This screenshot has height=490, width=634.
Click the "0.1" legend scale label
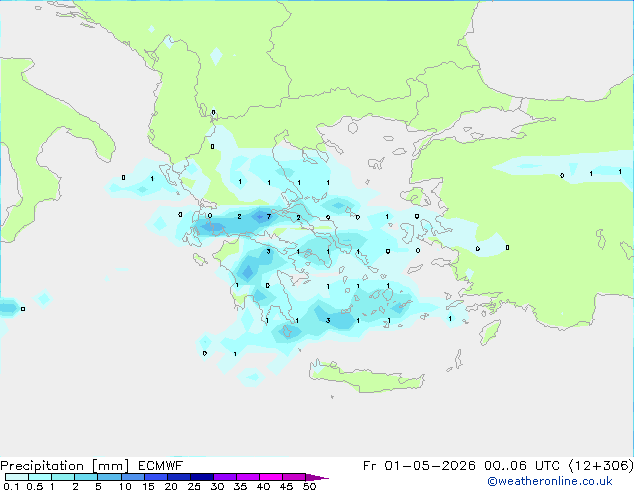11,486
